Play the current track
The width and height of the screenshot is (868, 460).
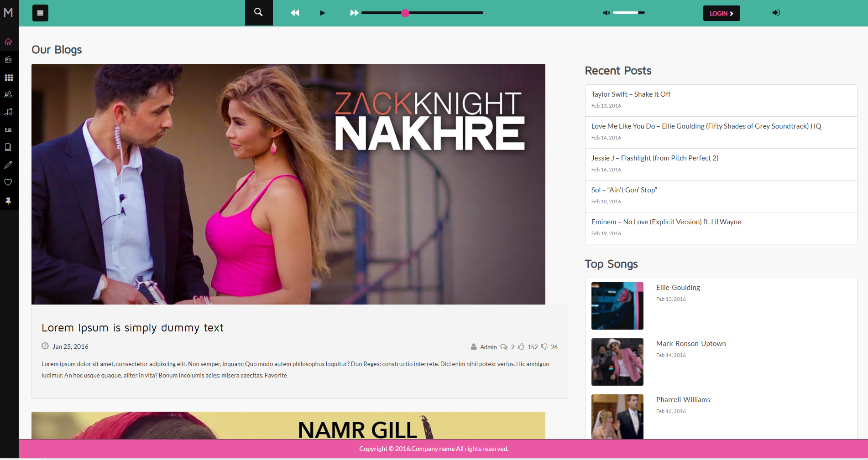323,13
